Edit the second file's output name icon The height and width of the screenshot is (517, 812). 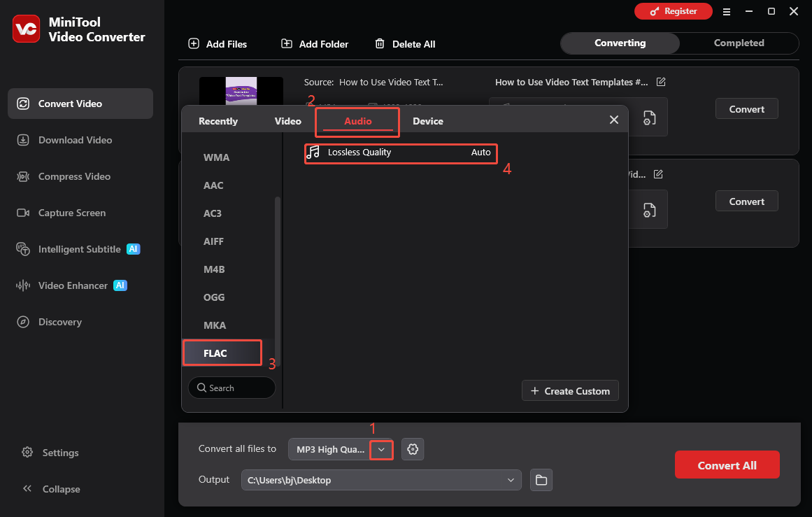(x=658, y=174)
